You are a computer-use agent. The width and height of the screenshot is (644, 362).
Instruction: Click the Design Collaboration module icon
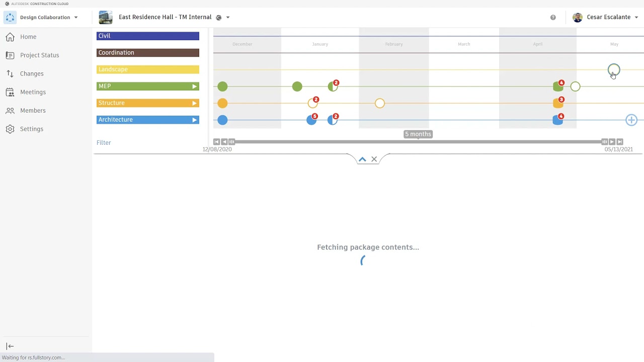(x=10, y=18)
